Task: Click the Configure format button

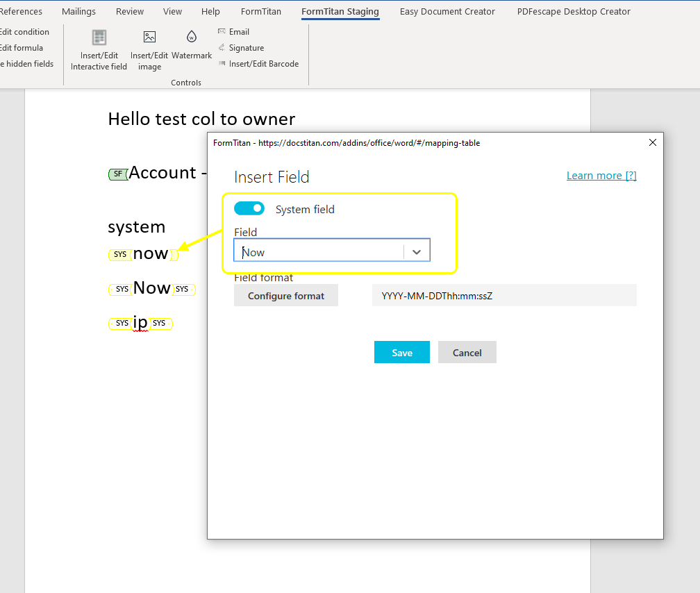Action: pyautogui.click(x=286, y=296)
